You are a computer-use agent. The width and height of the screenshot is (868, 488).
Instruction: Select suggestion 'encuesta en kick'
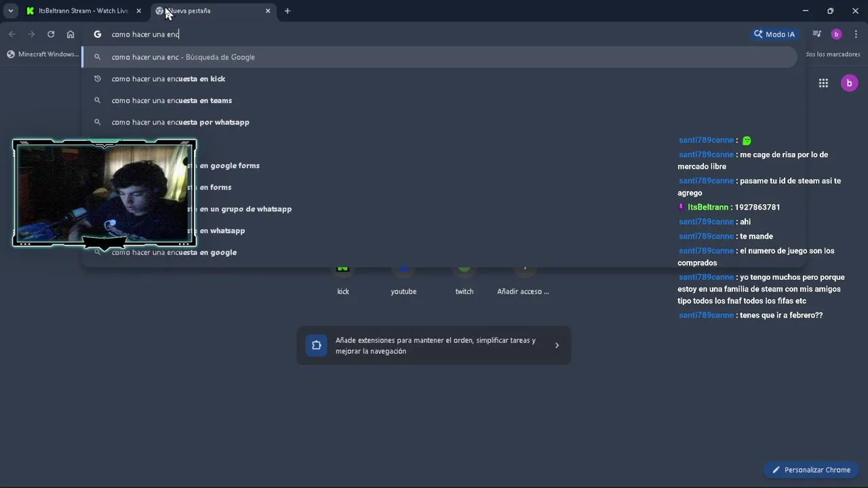[439, 79]
